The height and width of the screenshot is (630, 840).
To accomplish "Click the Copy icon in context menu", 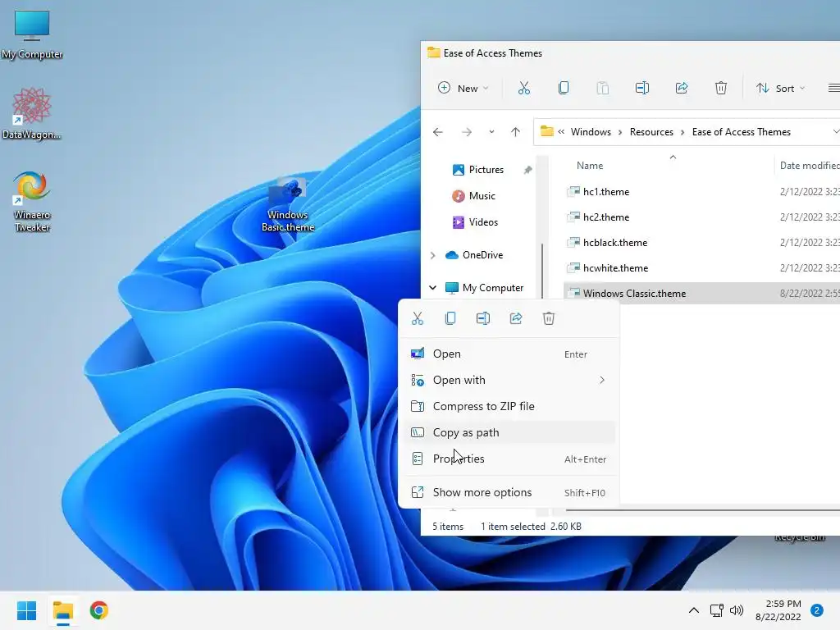I will click(450, 318).
